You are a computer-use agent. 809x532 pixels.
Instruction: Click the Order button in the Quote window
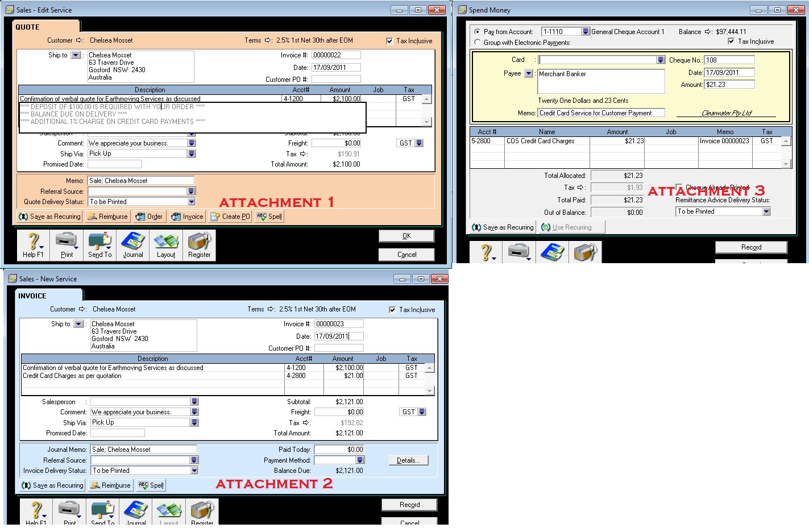click(149, 217)
